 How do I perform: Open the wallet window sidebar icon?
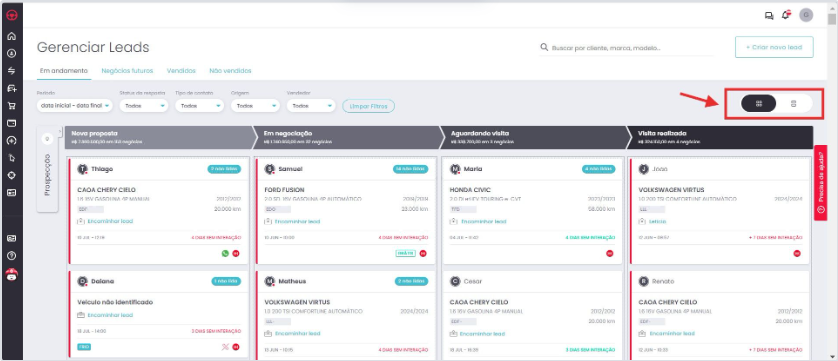[x=11, y=123]
